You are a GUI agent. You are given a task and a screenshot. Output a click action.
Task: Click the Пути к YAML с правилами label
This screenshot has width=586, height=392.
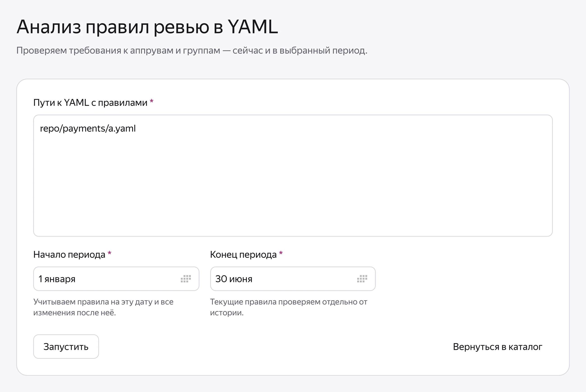click(x=90, y=103)
